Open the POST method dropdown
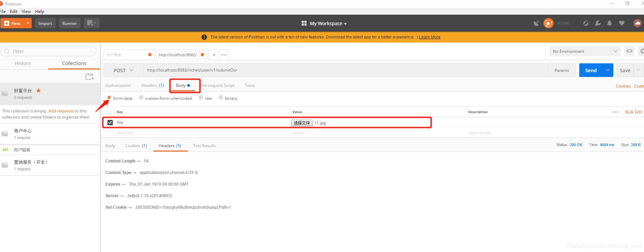 123,70
